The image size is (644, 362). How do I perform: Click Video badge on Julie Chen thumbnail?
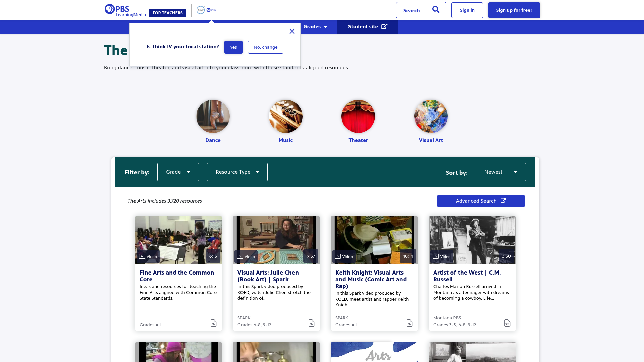(x=246, y=256)
